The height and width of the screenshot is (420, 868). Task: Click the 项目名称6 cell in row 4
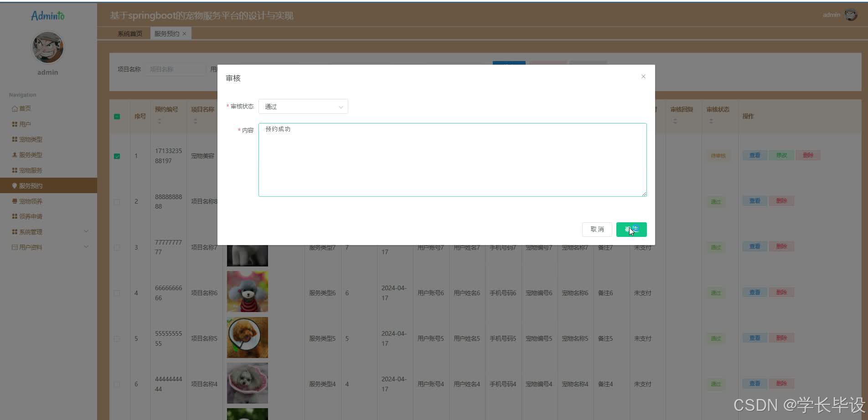point(204,293)
